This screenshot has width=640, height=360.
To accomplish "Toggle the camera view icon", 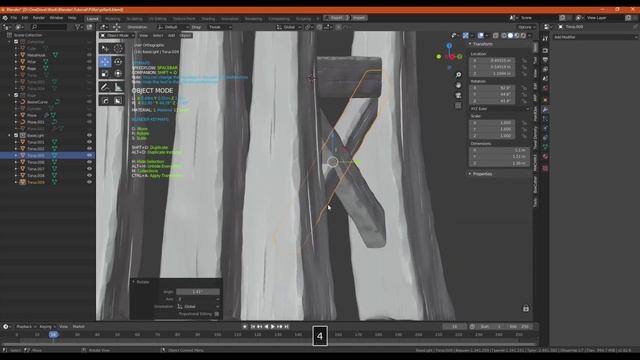I will (458, 96).
